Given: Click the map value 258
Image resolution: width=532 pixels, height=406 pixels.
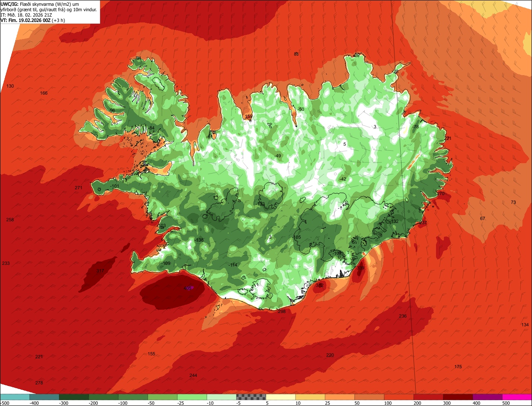Looking at the screenshot, I should pyautogui.click(x=10, y=220).
